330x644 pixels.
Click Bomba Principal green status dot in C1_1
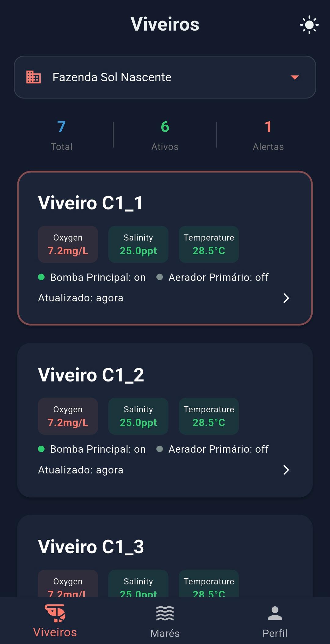click(x=41, y=277)
